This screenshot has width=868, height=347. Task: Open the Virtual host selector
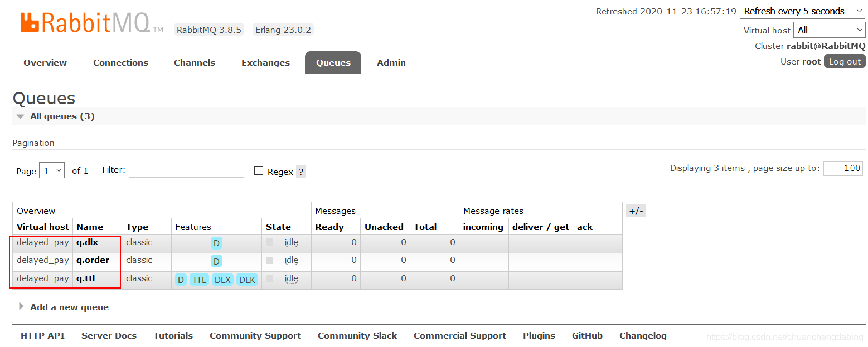[830, 30]
